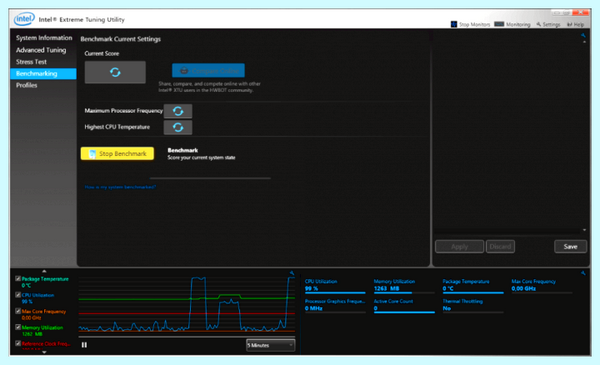Viewport: 600px width, 365px height.
Task: Select the Package Temperature 0 °C tile
Action: pos(473,286)
